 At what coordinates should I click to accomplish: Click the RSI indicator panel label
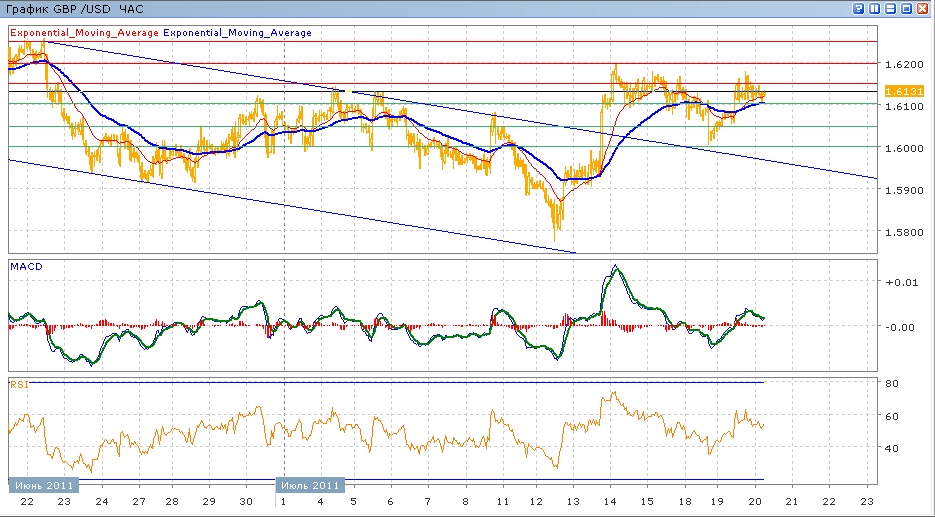click(18, 384)
